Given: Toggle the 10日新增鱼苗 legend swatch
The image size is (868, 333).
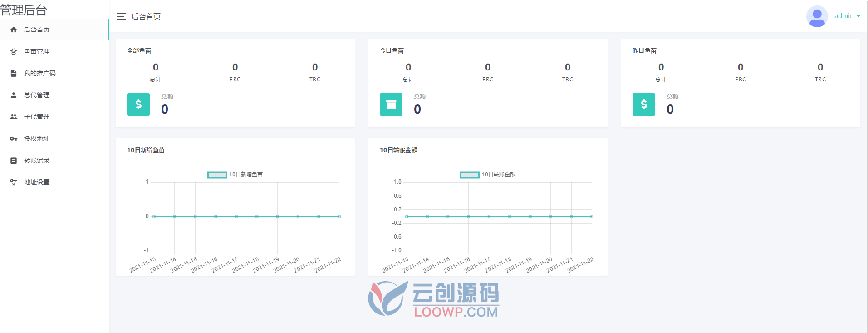Looking at the screenshot, I should [x=217, y=175].
